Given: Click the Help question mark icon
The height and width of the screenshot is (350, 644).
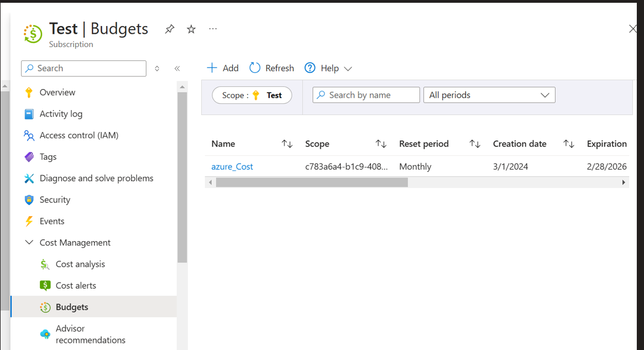Looking at the screenshot, I should coord(310,68).
